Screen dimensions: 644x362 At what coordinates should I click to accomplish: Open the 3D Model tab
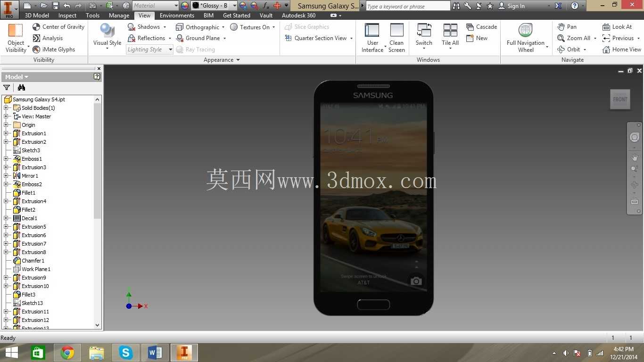click(x=37, y=16)
